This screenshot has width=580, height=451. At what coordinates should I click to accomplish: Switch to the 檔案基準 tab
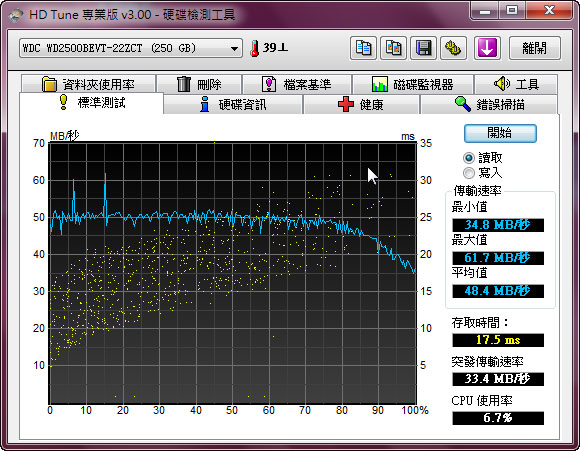tap(297, 84)
